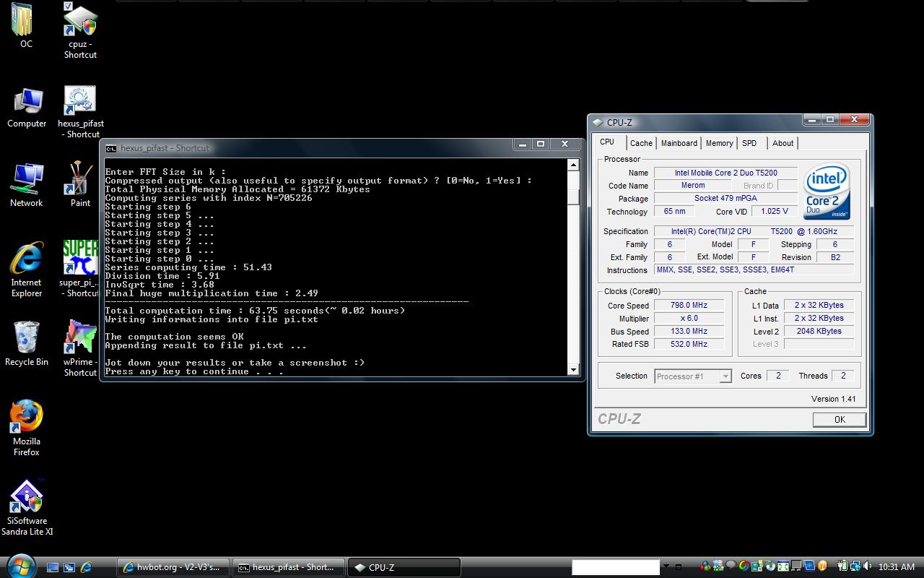This screenshot has width=924, height=578.
Task: Open the Windows Start orb
Action: (x=20, y=566)
